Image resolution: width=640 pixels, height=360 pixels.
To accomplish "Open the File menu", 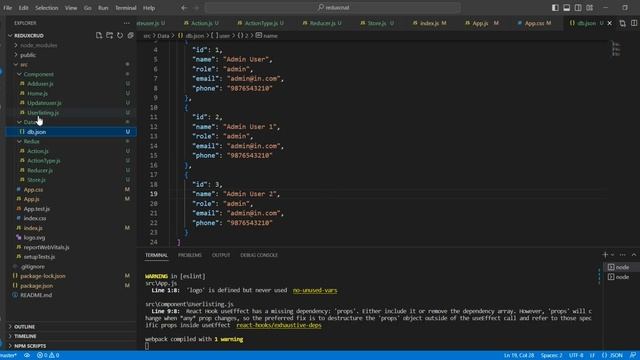I will 8,8.
